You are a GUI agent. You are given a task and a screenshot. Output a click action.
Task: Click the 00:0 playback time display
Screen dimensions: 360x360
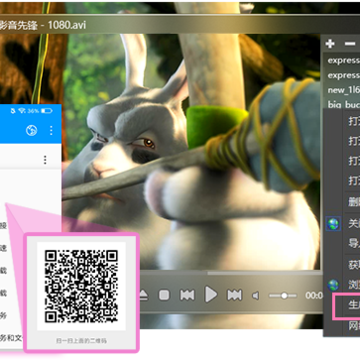314,296
